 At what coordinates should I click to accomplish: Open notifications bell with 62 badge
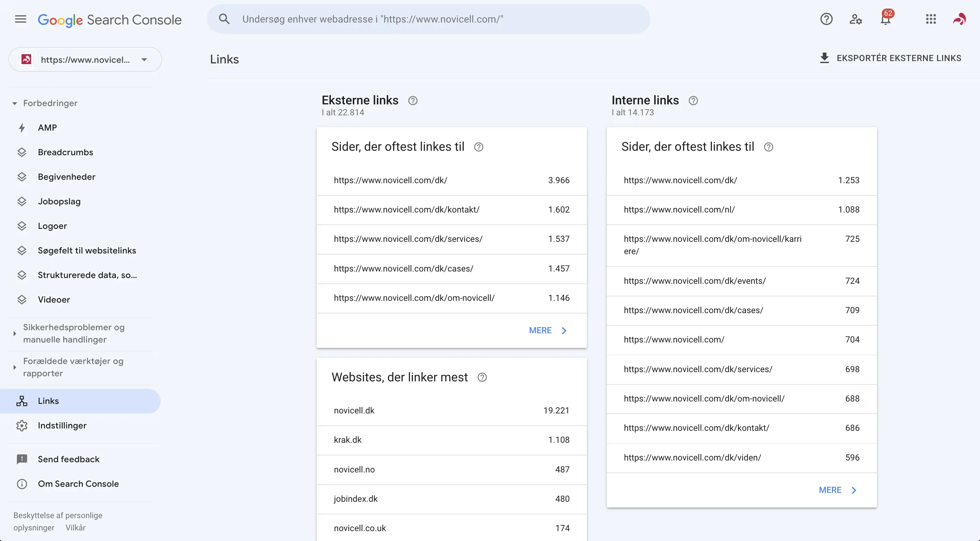click(x=886, y=18)
